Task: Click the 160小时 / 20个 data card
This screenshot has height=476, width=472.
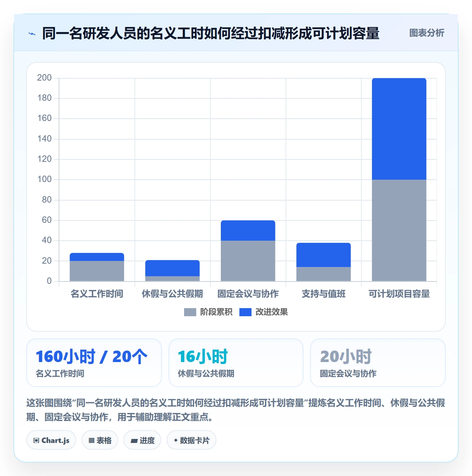Action: (94, 363)
